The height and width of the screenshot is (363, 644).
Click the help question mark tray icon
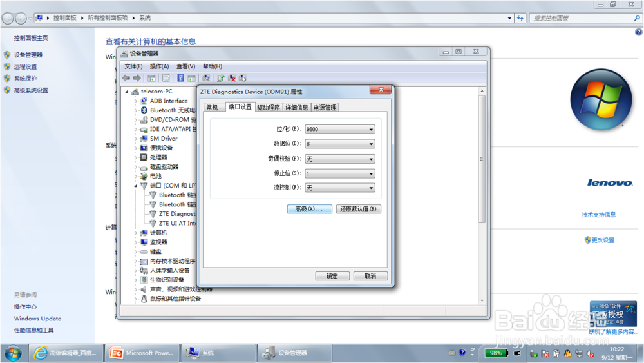(462, 352)
